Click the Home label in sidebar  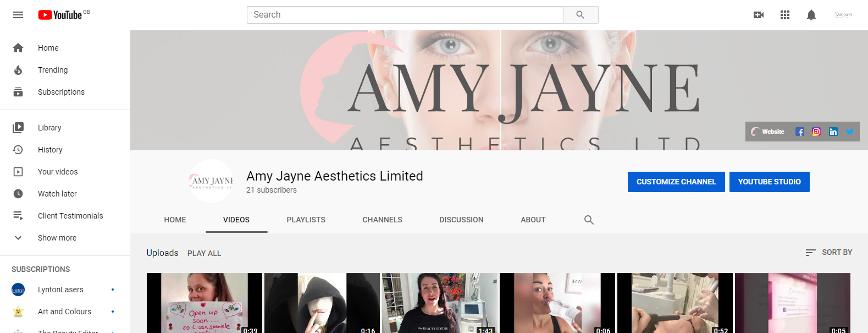pyautogui.click(x=48, y=48)
